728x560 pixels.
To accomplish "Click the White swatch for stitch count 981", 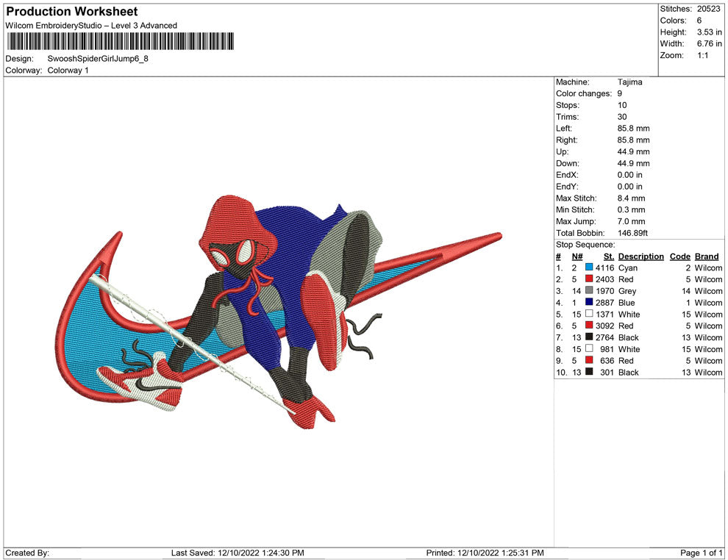I will point(589,348).
